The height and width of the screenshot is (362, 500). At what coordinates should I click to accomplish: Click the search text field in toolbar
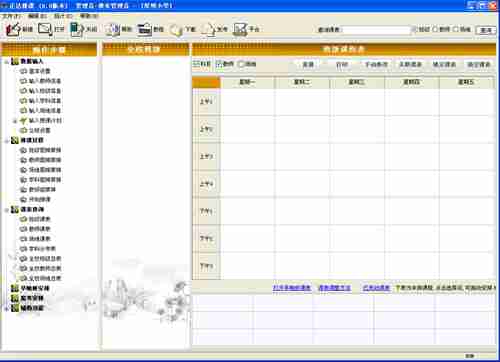[377, 30]
